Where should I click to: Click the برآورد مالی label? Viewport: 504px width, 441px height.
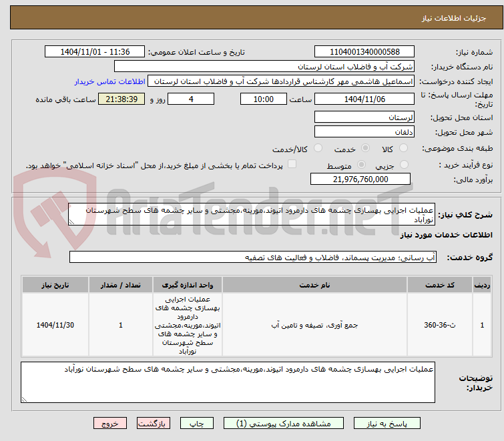[x=473, y=179]
